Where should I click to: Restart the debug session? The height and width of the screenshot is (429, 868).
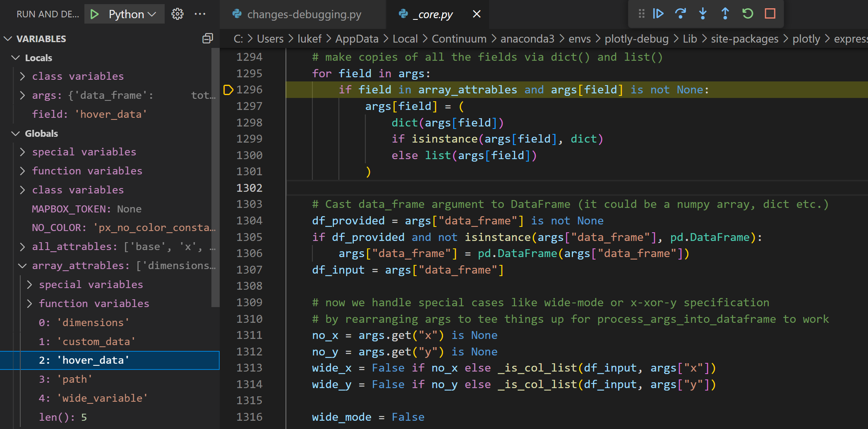tap(748, 14)
